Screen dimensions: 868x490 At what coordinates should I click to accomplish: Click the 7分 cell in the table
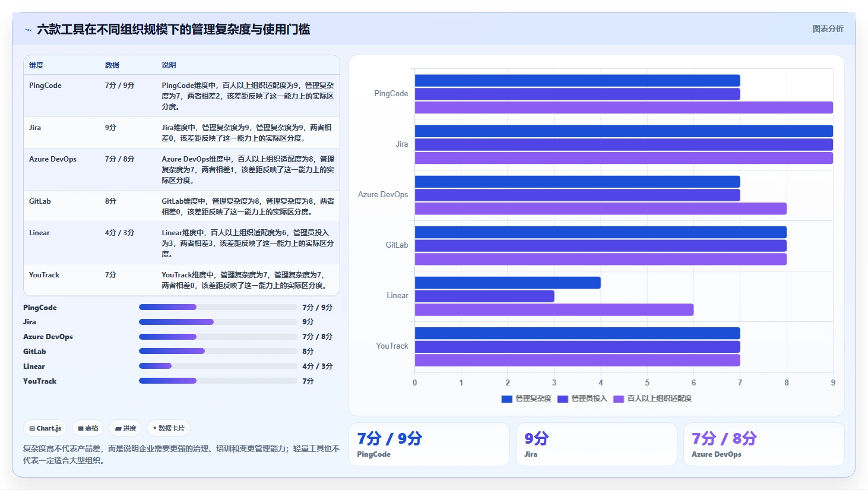pyautogui.click(x=110, y=275)
